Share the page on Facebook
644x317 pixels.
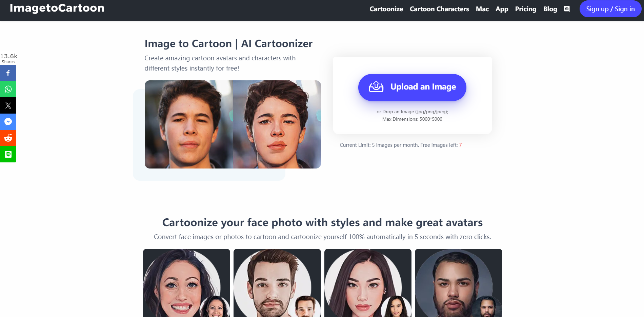tap(8, 73)
